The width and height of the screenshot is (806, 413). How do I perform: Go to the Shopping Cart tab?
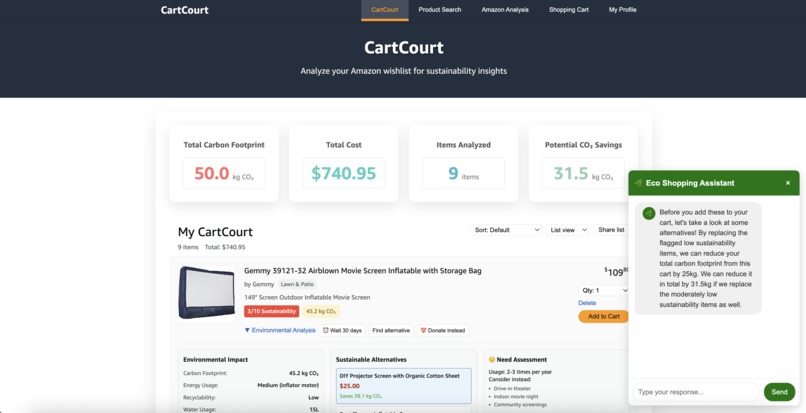(x=569, y=10)
